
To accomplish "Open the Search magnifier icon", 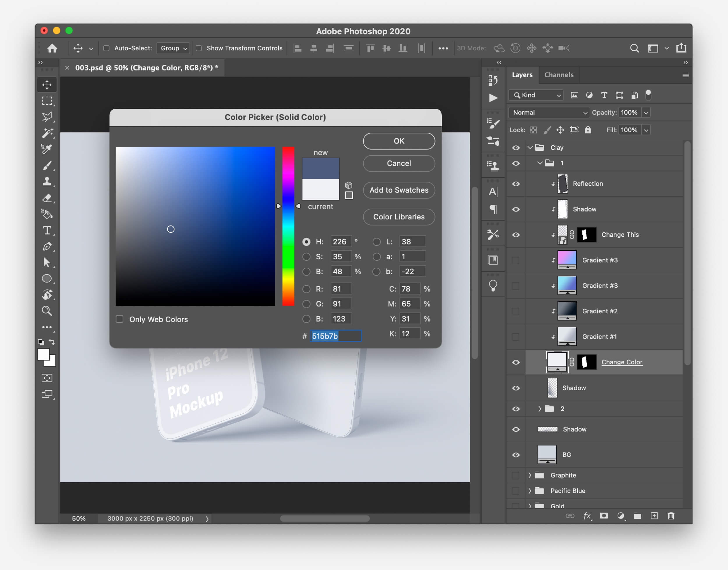I will coord(634,48).
